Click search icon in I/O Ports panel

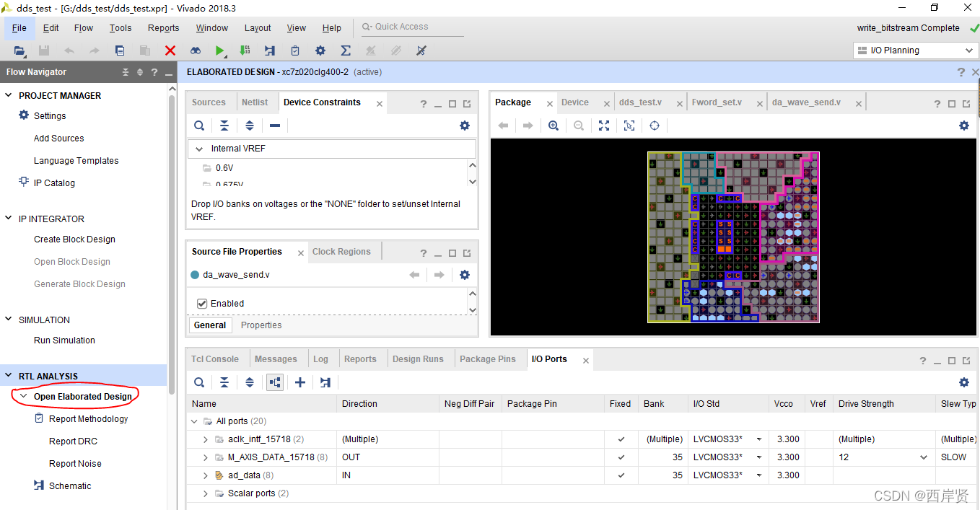pos(199,382)
